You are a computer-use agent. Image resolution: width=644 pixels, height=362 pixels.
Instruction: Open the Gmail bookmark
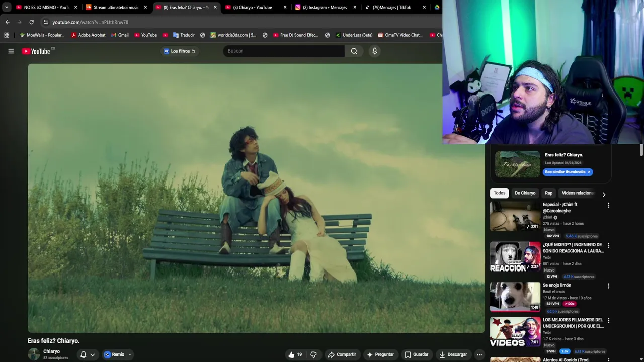click(120, 35)
